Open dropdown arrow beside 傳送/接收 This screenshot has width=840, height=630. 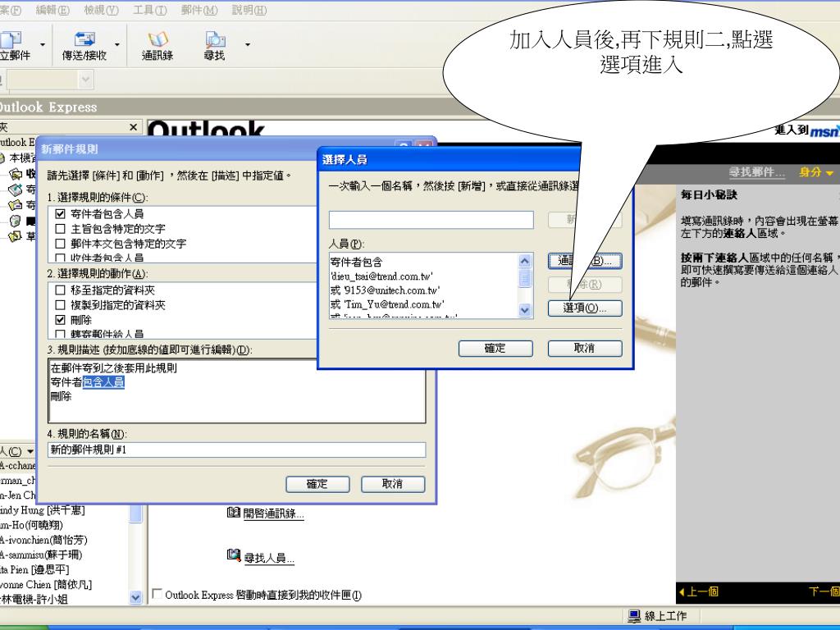(116, 44)
